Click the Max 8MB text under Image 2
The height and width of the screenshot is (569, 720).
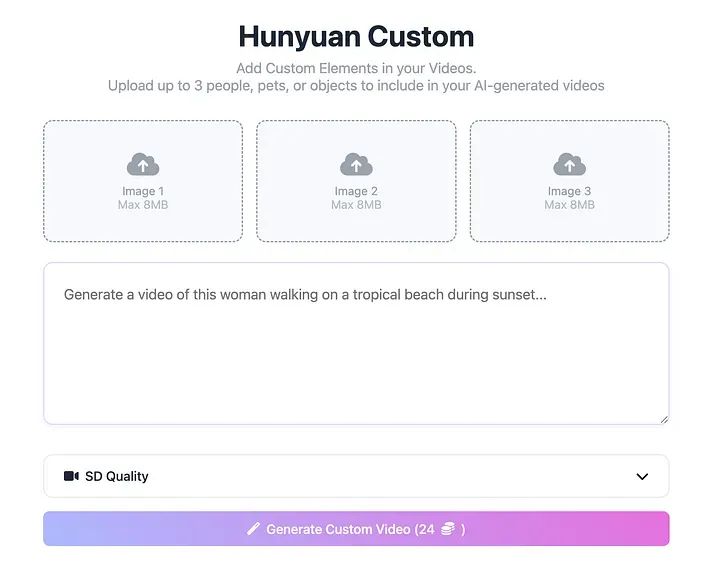356,205
